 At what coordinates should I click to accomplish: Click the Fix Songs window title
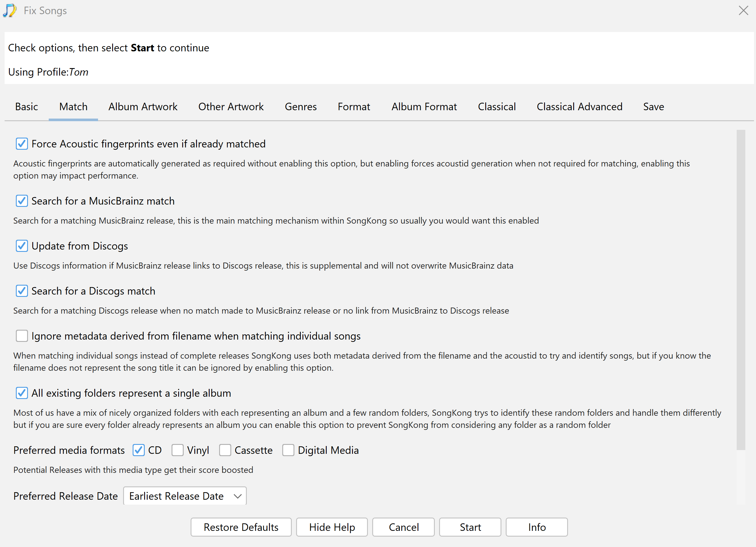click(x=45, y=11)
